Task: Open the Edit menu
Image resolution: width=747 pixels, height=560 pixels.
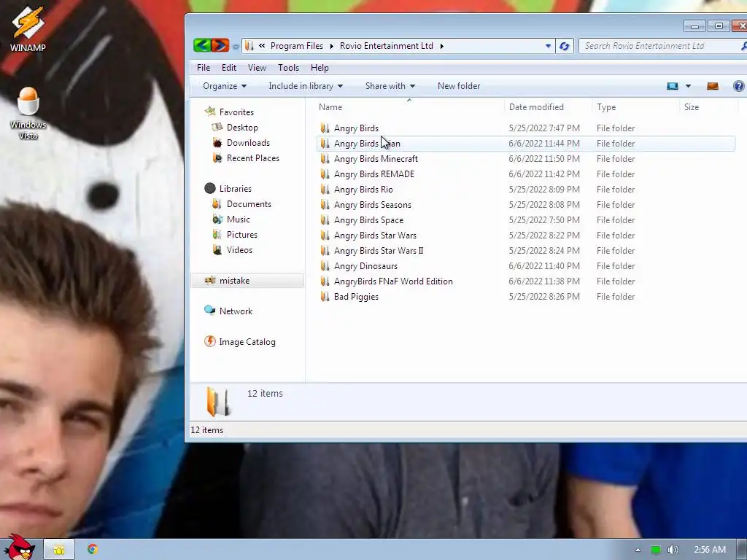Action: 228,68
